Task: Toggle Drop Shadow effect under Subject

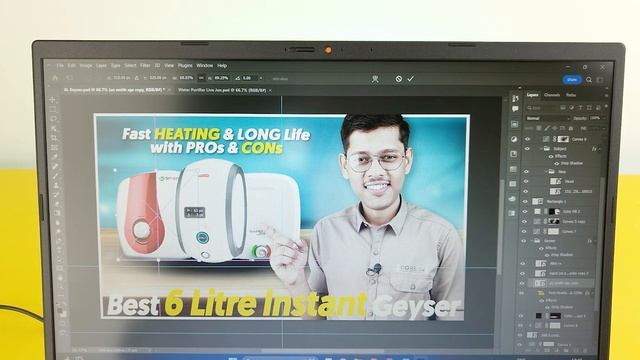Action: coord(557,164)
